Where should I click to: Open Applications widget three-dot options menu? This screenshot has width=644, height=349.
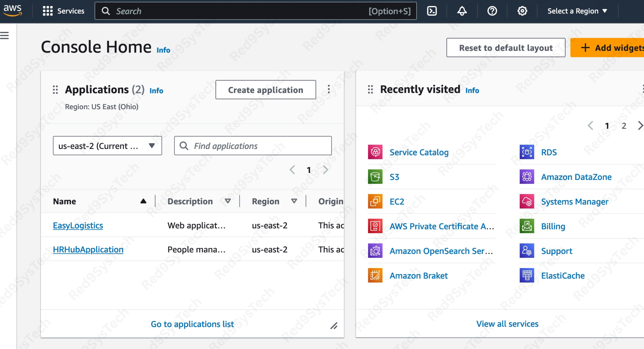point(329,89)
